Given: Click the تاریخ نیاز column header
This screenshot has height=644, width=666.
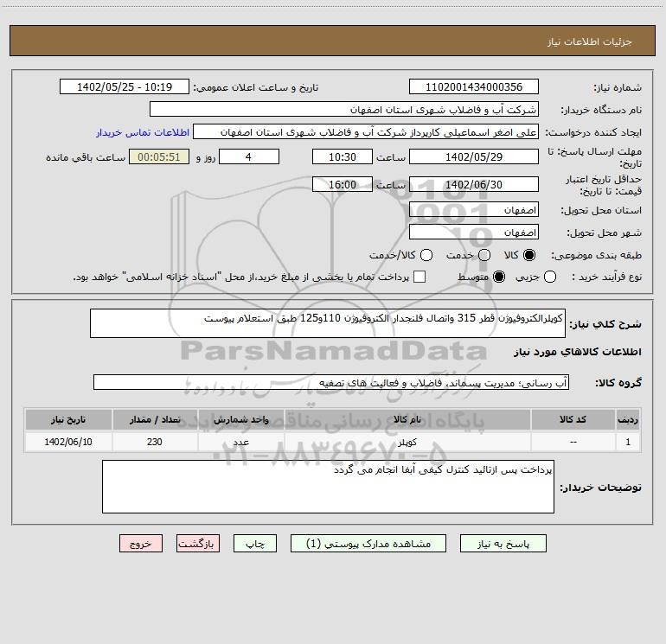Looking at the screenshot, I should coord(68,420).
